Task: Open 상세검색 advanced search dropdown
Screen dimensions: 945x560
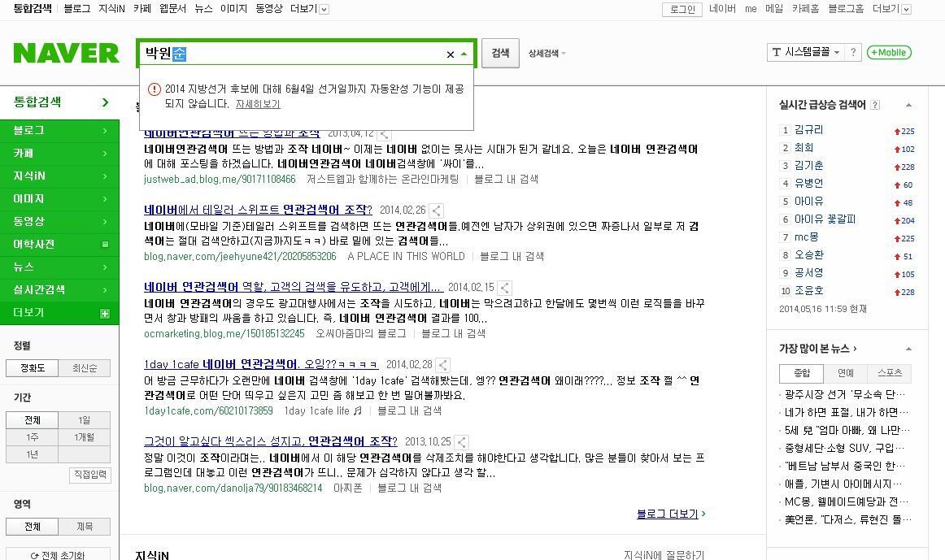Action: point(547,53)
